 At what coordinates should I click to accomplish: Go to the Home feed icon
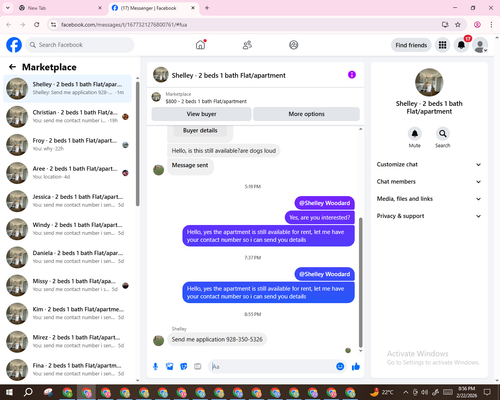(200, 45)
